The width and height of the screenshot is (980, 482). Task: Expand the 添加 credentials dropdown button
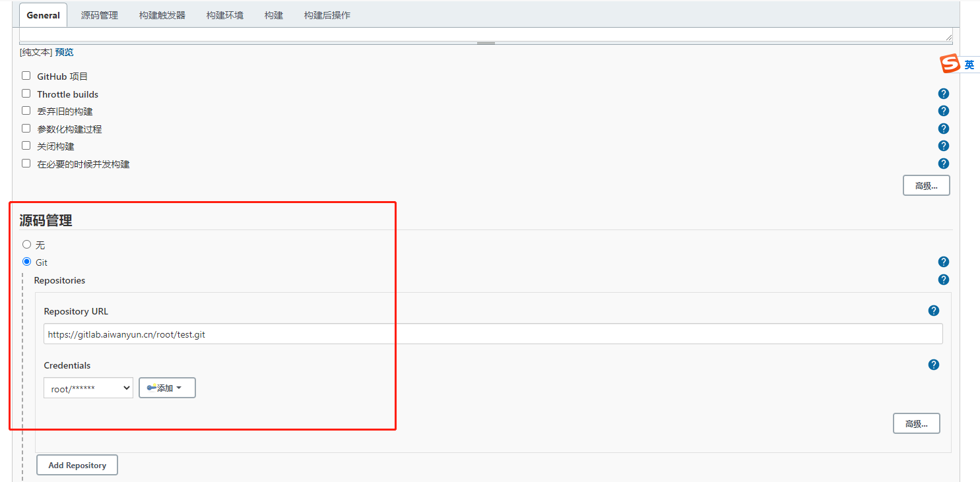pyautogui.click(x=167, y=388)
